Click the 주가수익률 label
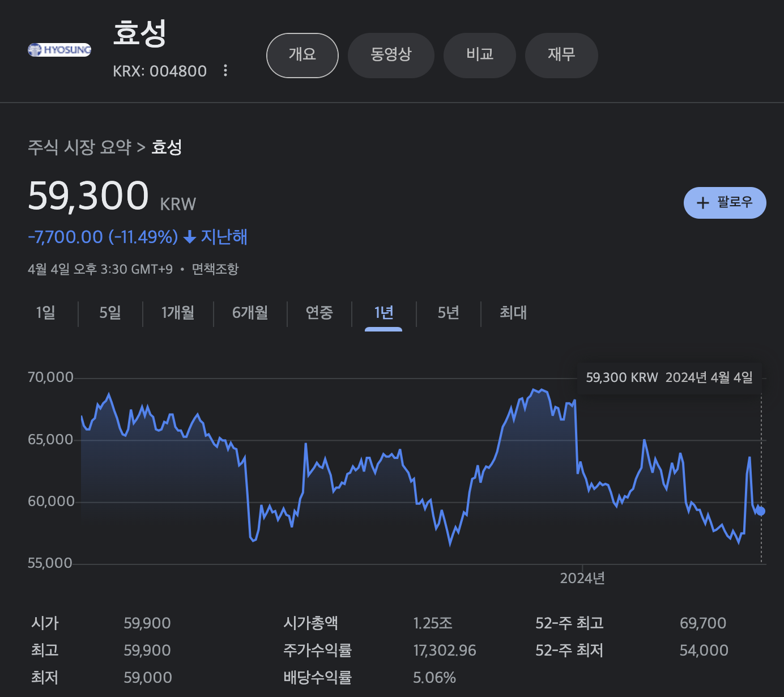Image resolution: width=784 pixels, height=697 pixels. (317, 651)
